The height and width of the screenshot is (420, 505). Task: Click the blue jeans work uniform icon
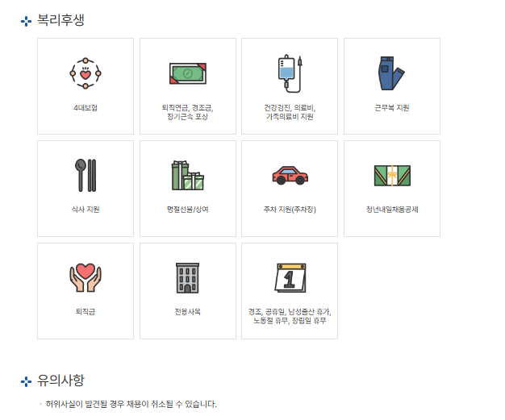[391, 73]
